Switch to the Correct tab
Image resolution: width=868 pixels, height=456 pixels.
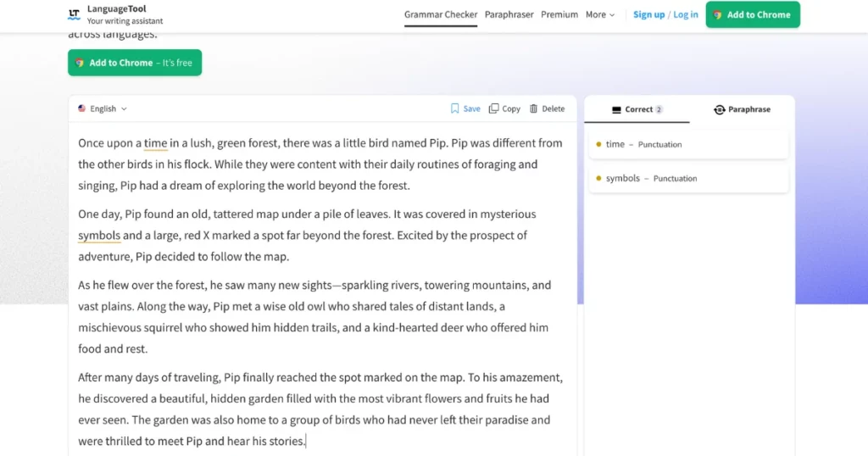[x=637, y=109]
